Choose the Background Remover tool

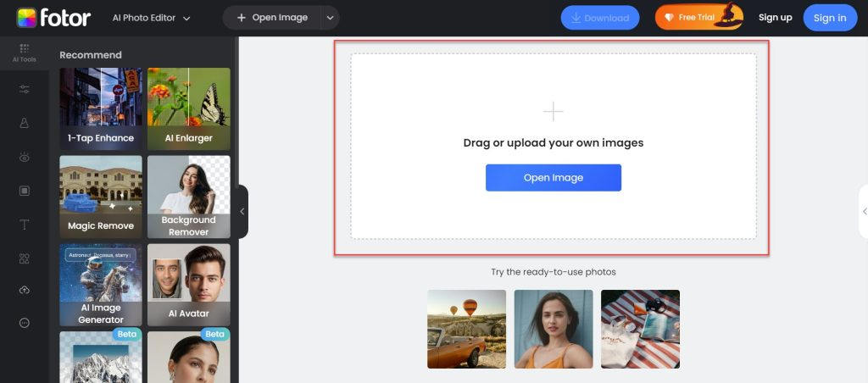[189, 197]
